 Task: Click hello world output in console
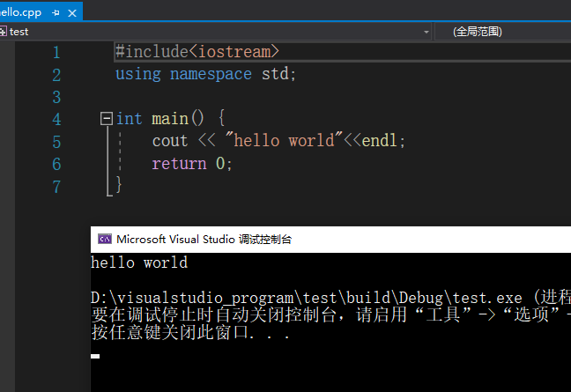click(x=139, y=263)
